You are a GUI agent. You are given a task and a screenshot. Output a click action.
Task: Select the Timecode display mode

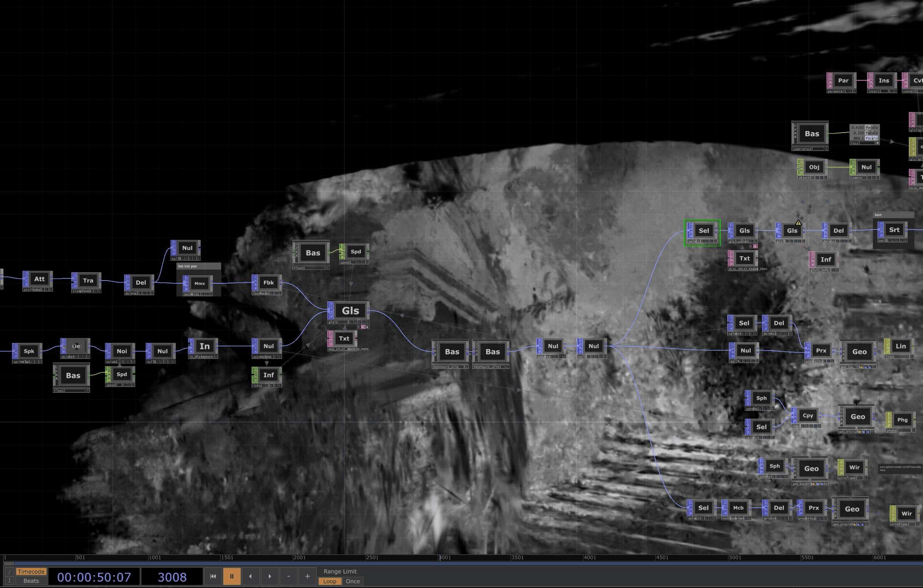pyautogui.click(x=31, y=571)
